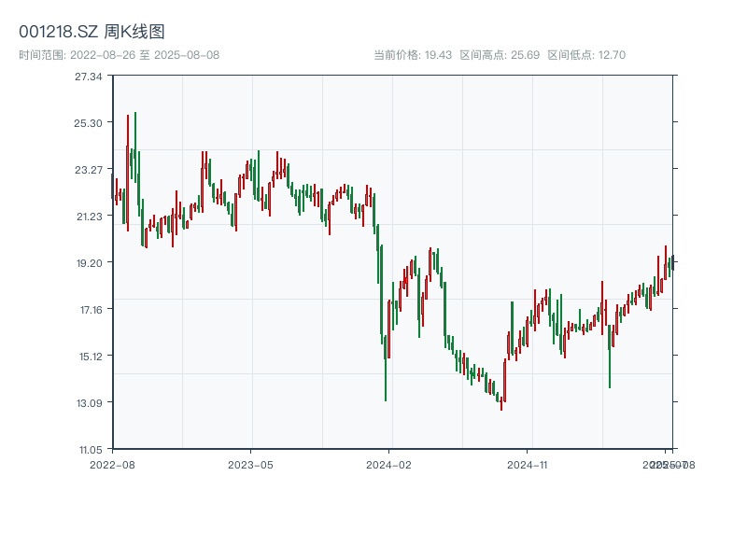
Task: Select the 2023-05 x-axis date label
Action: 250,464
